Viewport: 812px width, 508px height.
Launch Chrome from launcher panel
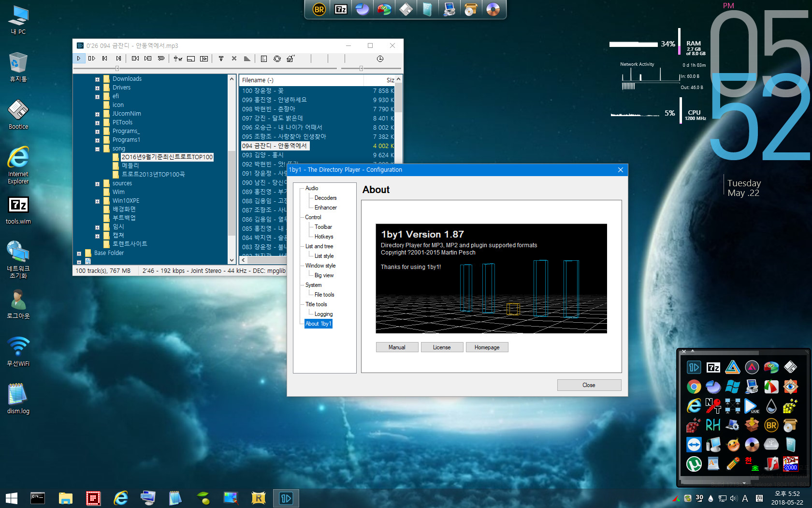coord(694,387)
